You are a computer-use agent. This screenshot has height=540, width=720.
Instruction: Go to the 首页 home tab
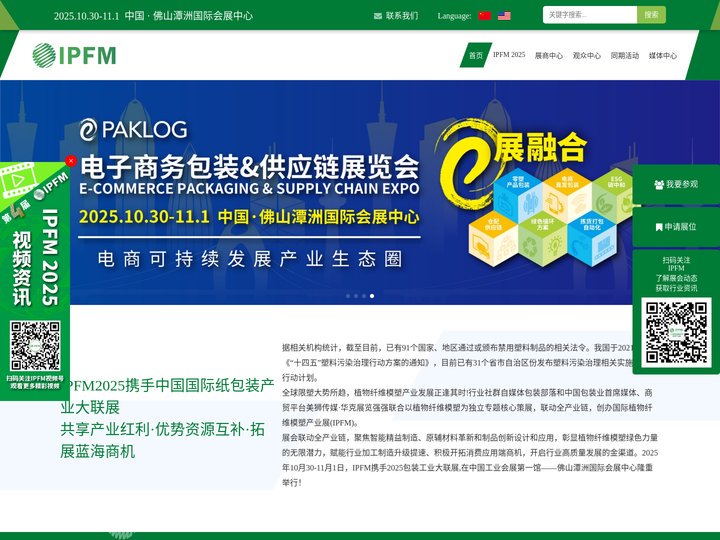476,55
